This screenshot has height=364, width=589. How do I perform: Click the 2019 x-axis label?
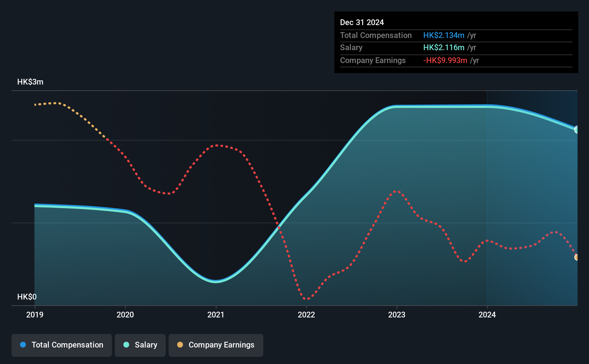click(x=35, y=315)
